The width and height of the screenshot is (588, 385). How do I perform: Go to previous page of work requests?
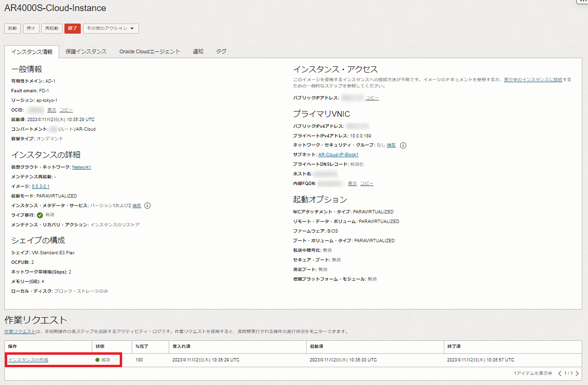[x=560, y=373]
